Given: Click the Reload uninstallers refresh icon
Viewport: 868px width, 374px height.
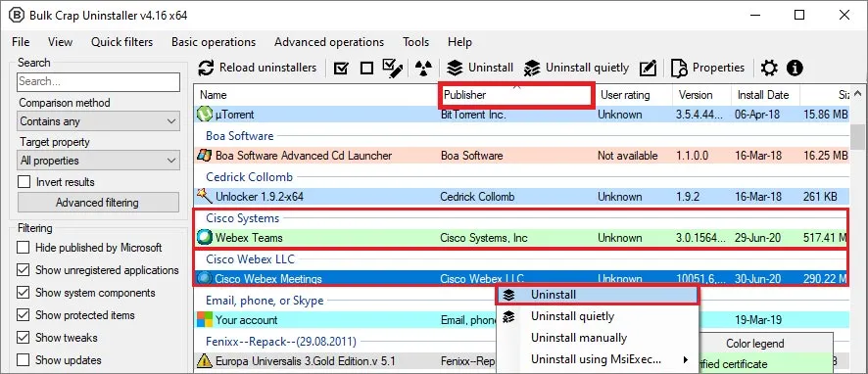Looking at the screenshot, I should click(x=206, y=69).
